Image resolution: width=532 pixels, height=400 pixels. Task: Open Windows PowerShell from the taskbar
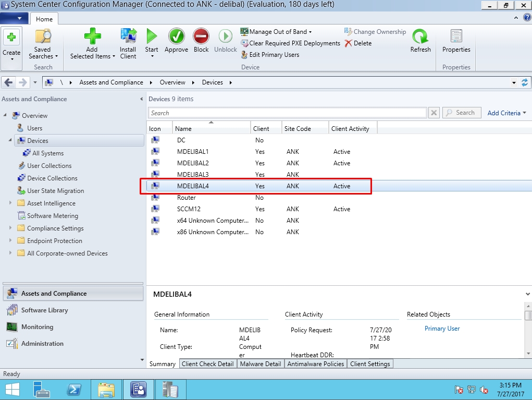click(74, 390)
